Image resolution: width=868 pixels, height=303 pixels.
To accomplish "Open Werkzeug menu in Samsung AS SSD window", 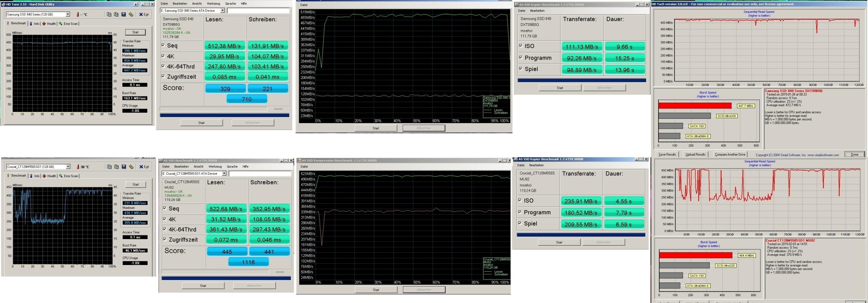I will pyautogui.click(x=213, y=4).
